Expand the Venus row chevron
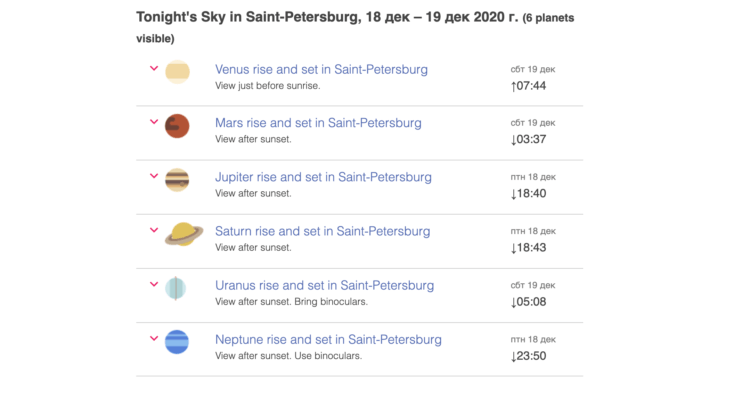The image size is (750, 400). pos(154,68)
